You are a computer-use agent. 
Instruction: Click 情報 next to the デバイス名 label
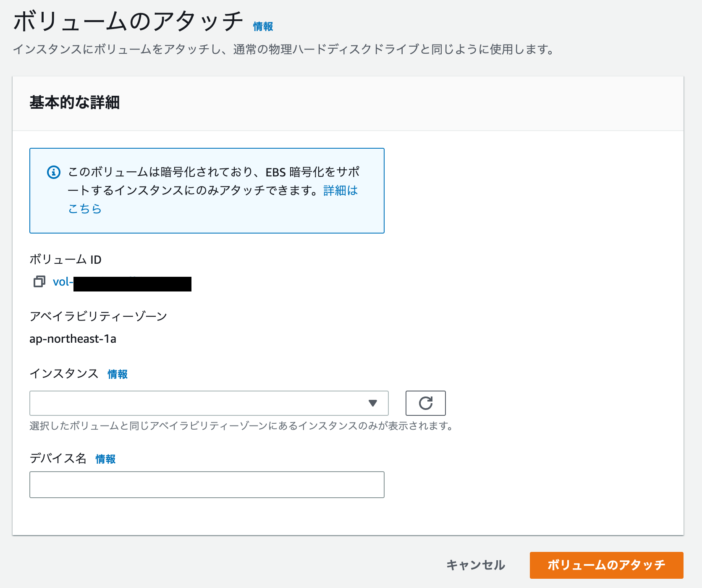[105, 459]
